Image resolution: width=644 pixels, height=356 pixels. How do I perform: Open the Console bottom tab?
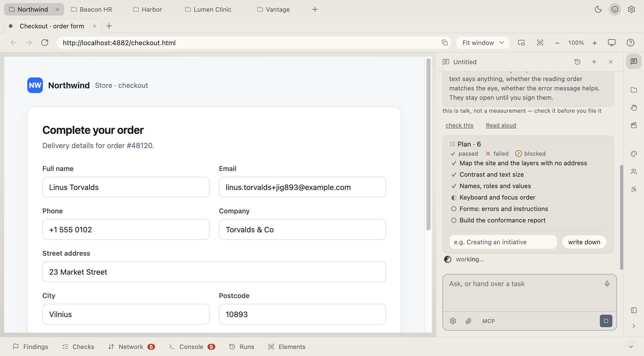click(x=192, y=347)
